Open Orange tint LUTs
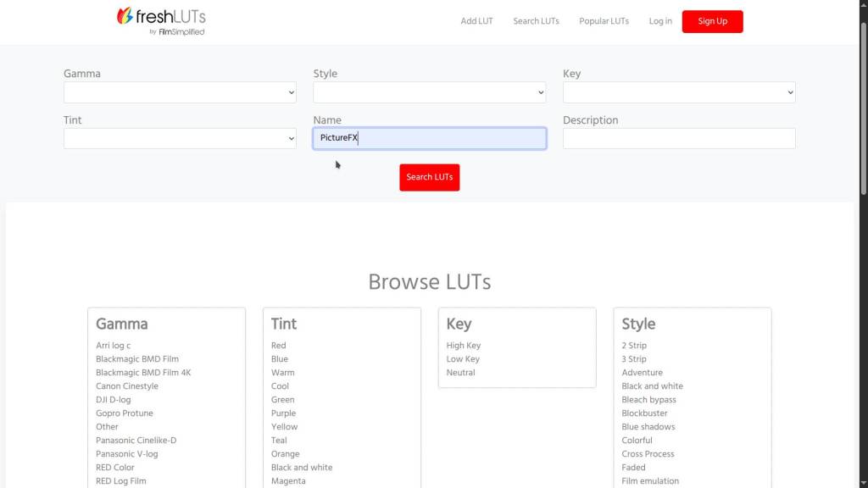Image resolution: width=868 pixels, height=488 pixels. 286,454
